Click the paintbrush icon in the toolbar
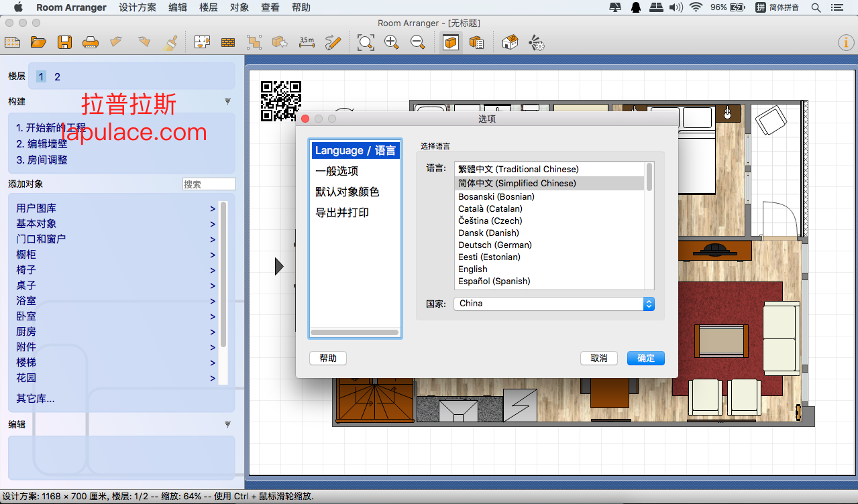 (x=170, y=42)
